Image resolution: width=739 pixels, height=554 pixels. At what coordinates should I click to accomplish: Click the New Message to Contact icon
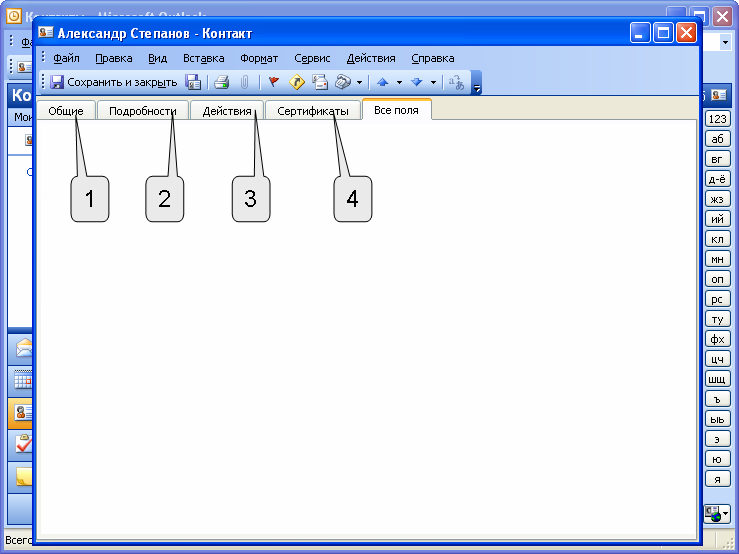click(x=320, y=82)
